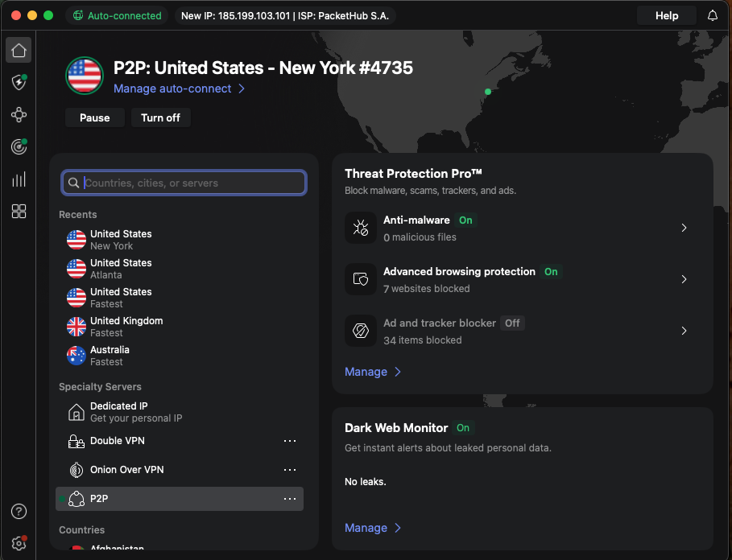Click Advanced browsing protection shield icon
The image size is (732, 560).
click(361, 279)
